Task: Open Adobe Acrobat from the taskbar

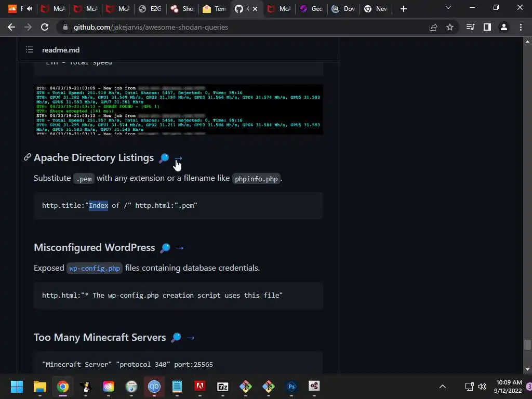Action: (200, 387)
